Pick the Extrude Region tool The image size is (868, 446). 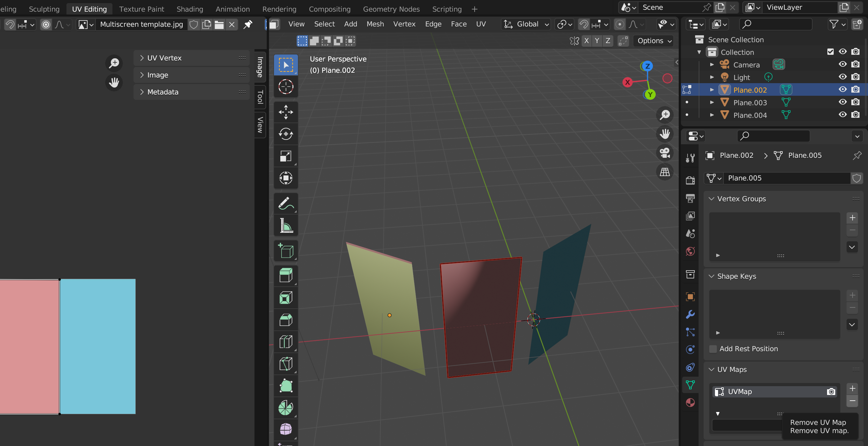[285, 276]
